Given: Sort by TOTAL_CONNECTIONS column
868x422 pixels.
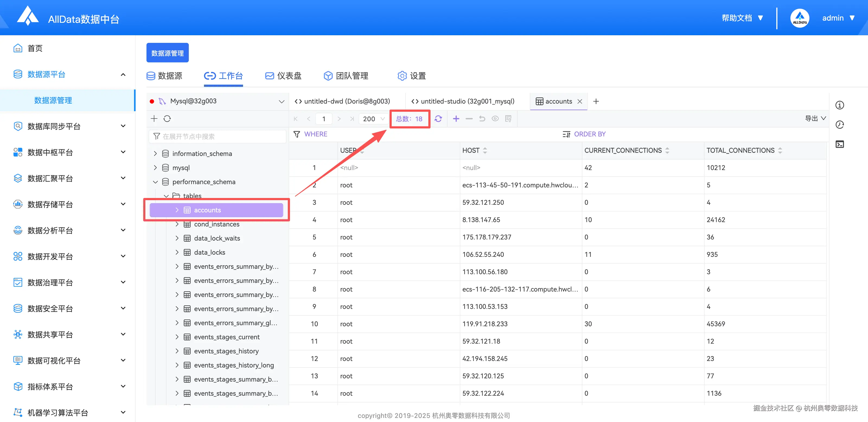Looking at the screenshot, I should 780,150.
